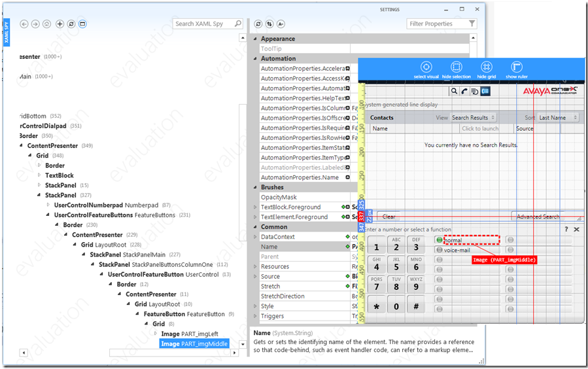Click dialpad key 9 WXYZ
The width and height of the screenshot is (588, 369).
click(416, 284)
